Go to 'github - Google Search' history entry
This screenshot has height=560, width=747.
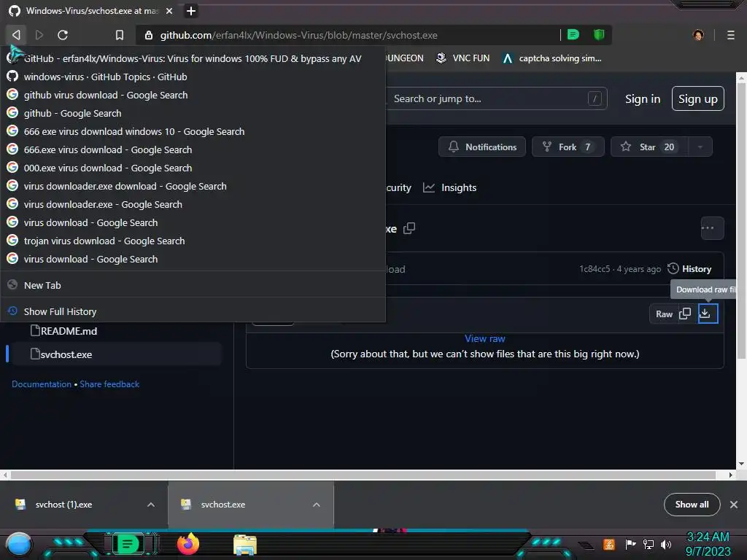[x=193, y=113]
